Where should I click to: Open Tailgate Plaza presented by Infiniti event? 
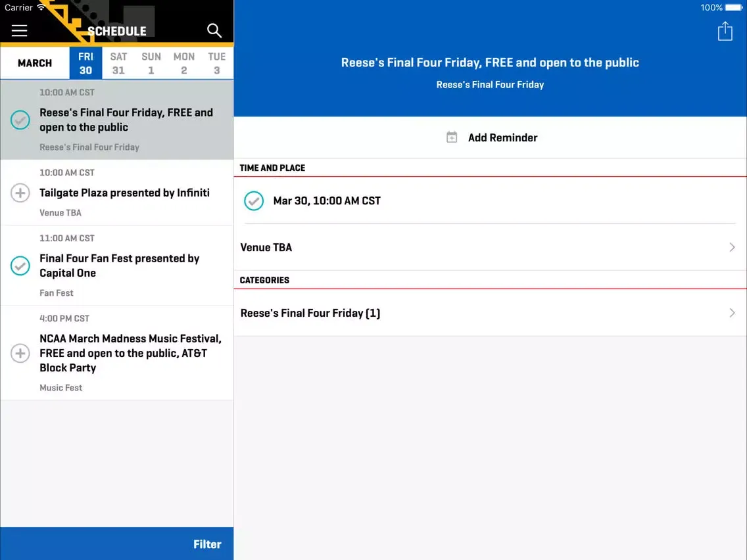click(x=117, y=193)
